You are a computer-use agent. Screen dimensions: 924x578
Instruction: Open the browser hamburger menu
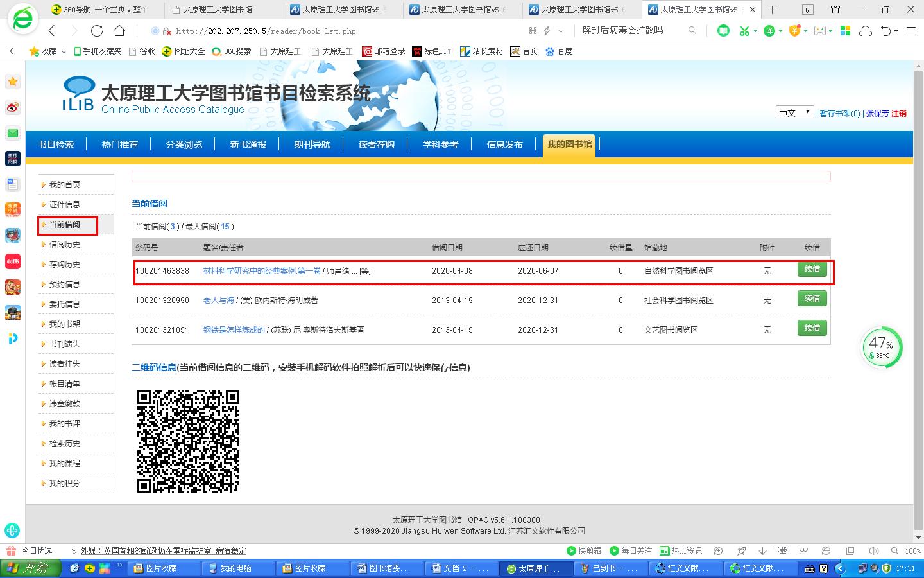[x=911, y=31]
